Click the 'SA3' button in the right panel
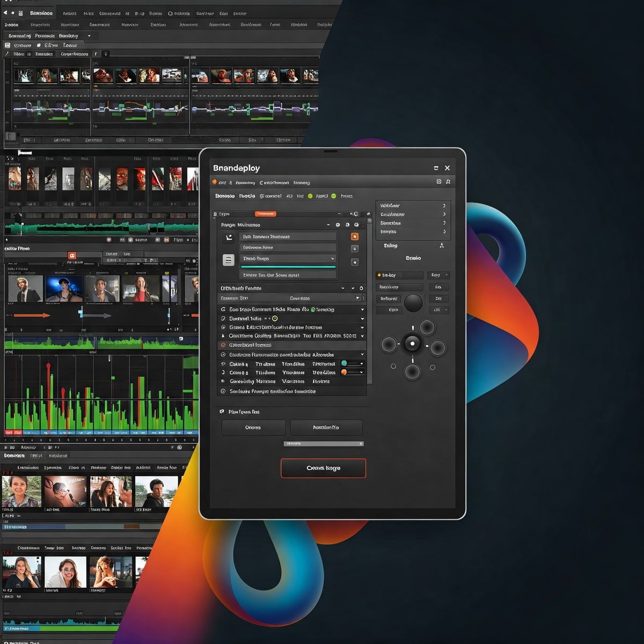The height and width of the screenshot is (644, 644). [438, 298]
